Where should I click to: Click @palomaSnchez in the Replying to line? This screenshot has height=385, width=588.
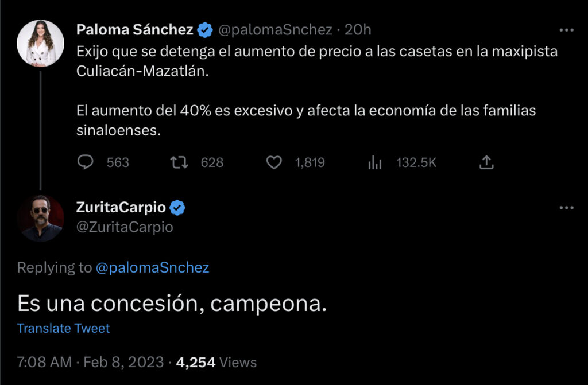click(x=152, y=267)
